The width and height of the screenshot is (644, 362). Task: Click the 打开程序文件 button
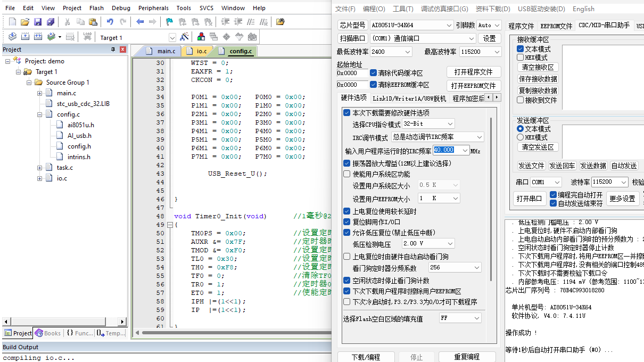pyautogui.click(x=473, y=72)
